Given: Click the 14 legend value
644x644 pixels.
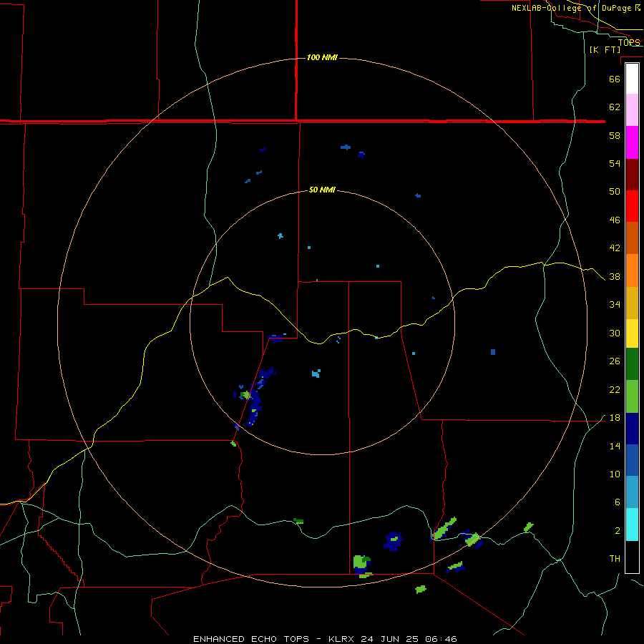Looking at the screenshot, I should pos(615,446).
